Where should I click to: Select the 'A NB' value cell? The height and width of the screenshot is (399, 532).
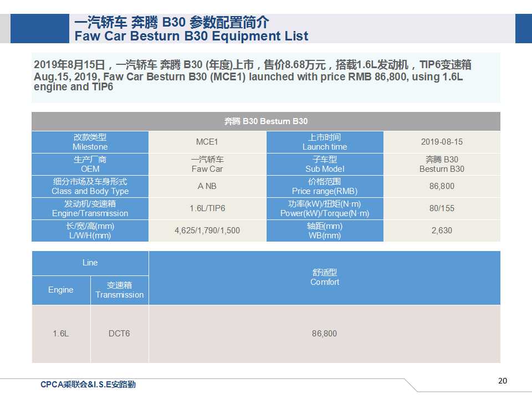click(x=207, y=186)
